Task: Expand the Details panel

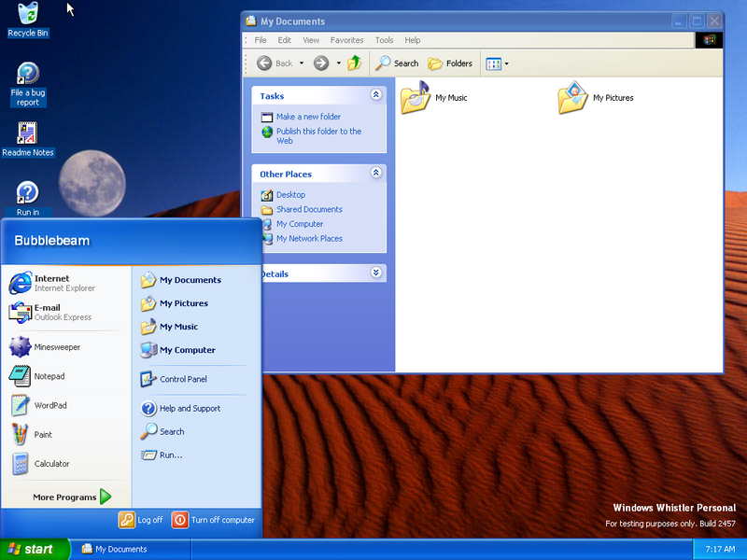Action: tap(376, 273)
